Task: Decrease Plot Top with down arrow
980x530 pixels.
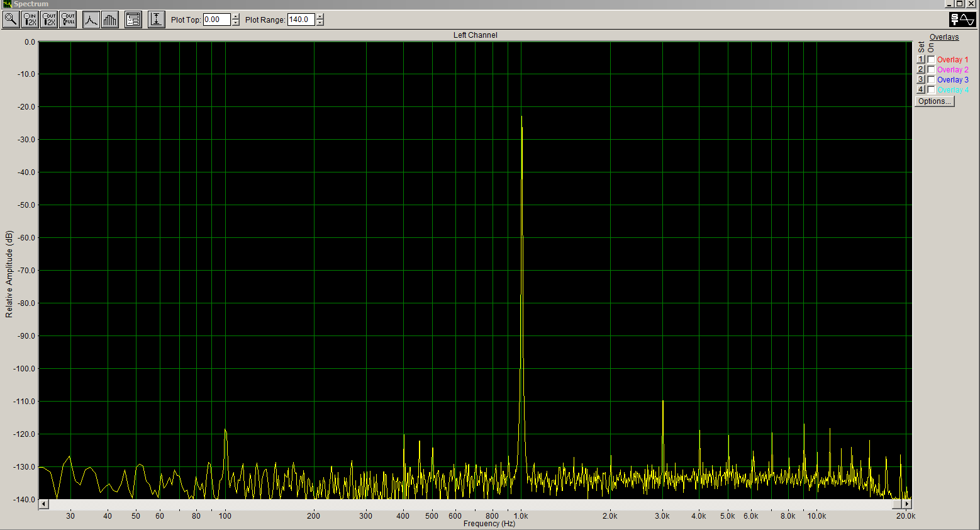Action: coord(236,23)
